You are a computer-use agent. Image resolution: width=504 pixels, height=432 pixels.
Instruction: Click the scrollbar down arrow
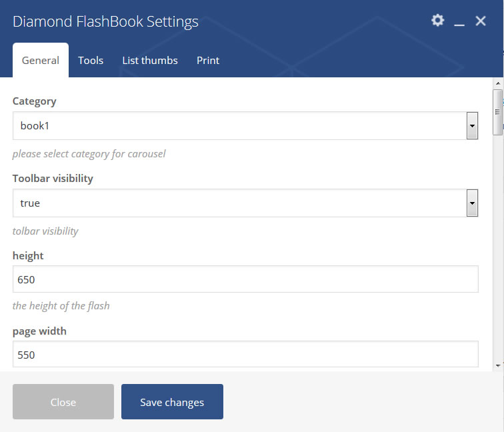pos(498,365)
